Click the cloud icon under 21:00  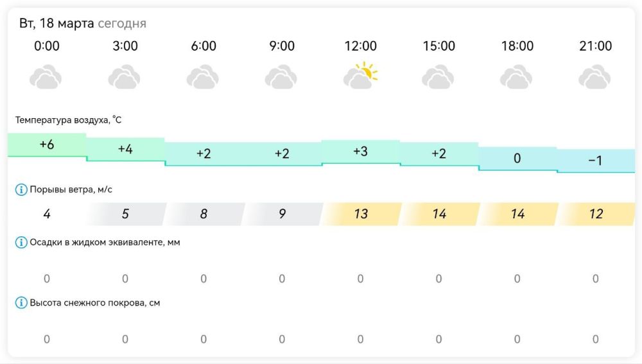click(595, 78)
